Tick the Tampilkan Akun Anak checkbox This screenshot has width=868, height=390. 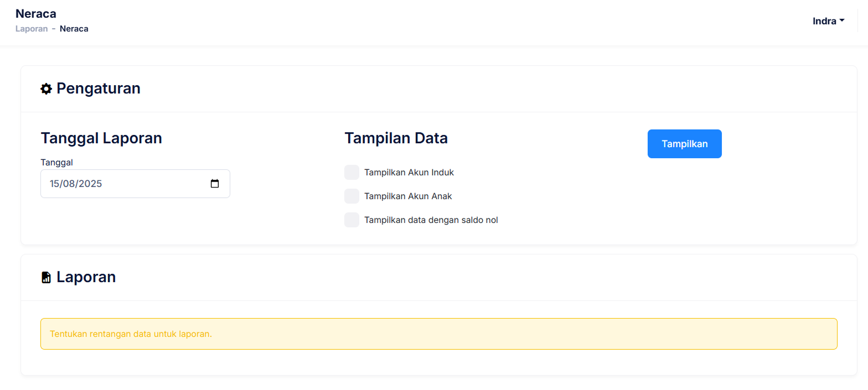[352, 196]
